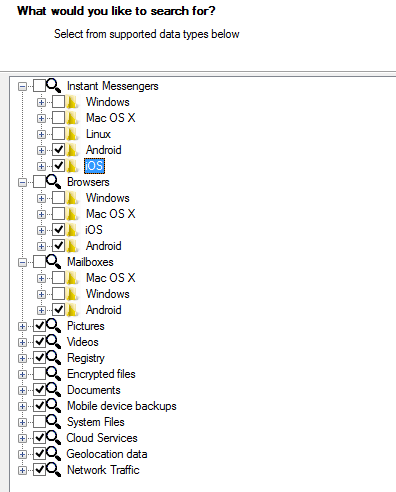
Task: Check the Encrypted files checkbox
Action: 40,374
